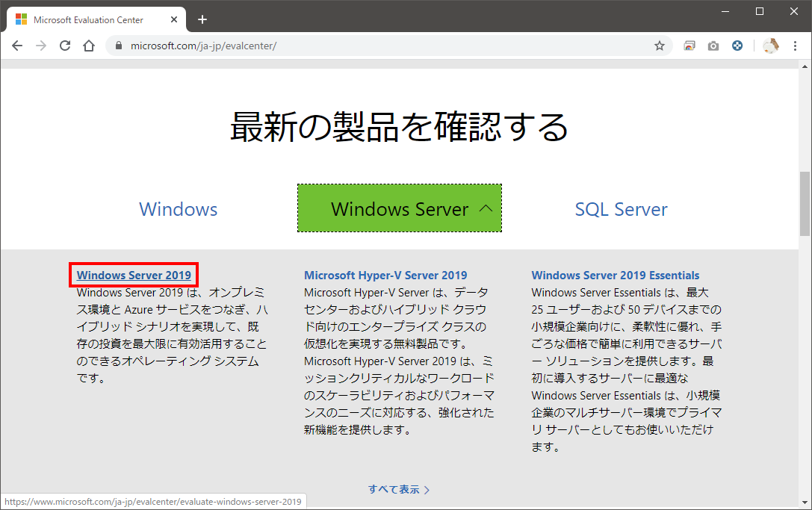Open the Windows Server 2019 link
Screen dimensions: 812x510
[133, 275]
